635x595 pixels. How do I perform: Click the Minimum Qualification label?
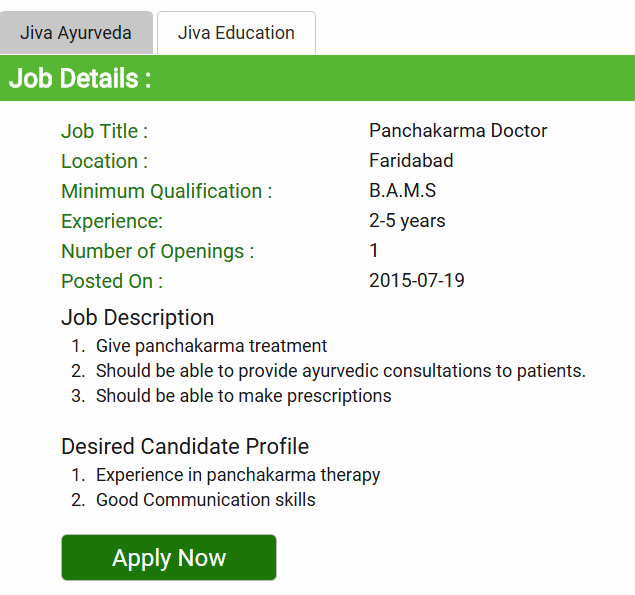(166, 191)
